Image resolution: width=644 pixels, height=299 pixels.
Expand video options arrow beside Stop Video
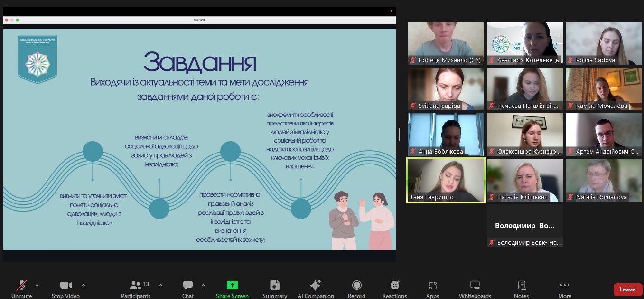point(84,285)
